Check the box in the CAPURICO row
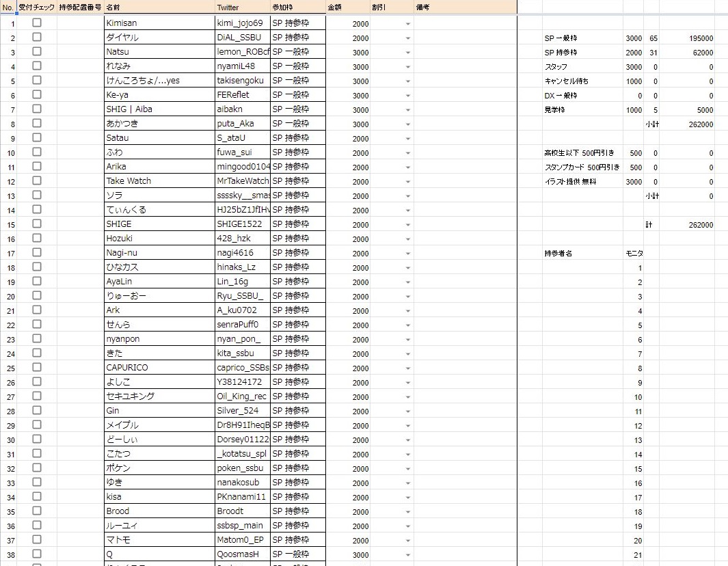 pos(37,367)
